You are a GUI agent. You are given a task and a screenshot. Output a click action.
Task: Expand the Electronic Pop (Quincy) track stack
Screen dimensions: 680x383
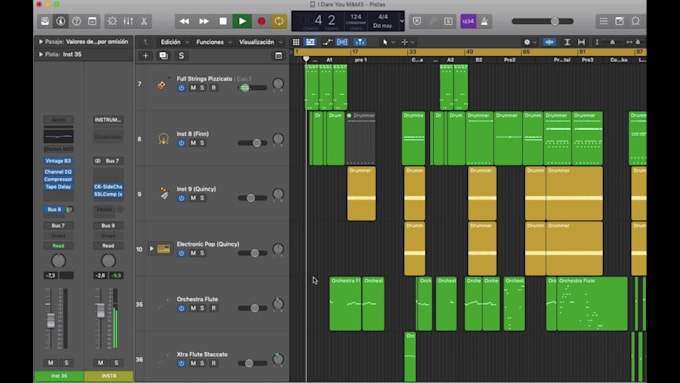click(x=151, y=249)
